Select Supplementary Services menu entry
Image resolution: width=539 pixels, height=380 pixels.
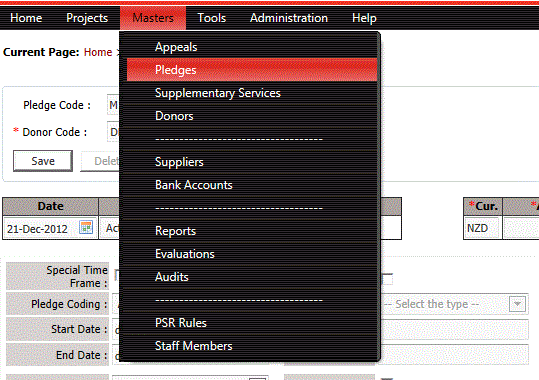[x=252, y=93]
